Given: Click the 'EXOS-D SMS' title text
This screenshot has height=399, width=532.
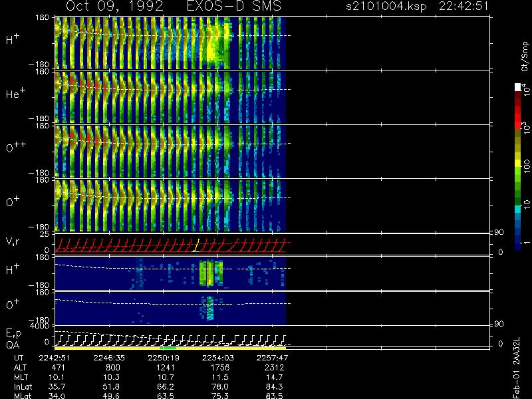Looking at the screenshot, I should coord(234,7).
